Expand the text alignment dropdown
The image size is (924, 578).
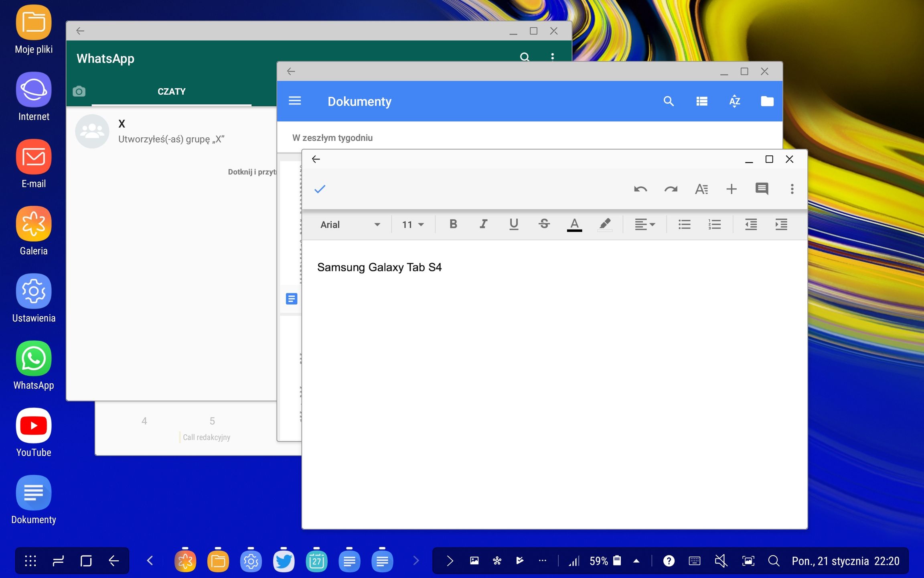644,224
